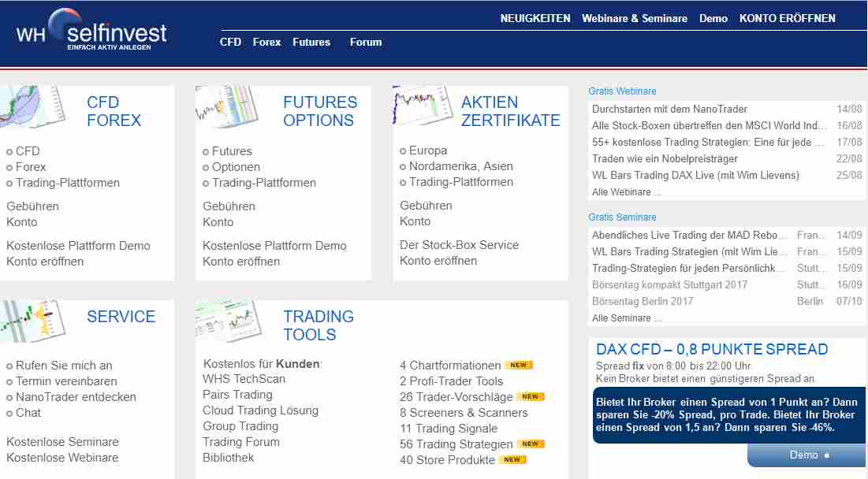Click the Europa bullet link
Image resolution: width=868 pixels, height=479 pixels.
428,150
